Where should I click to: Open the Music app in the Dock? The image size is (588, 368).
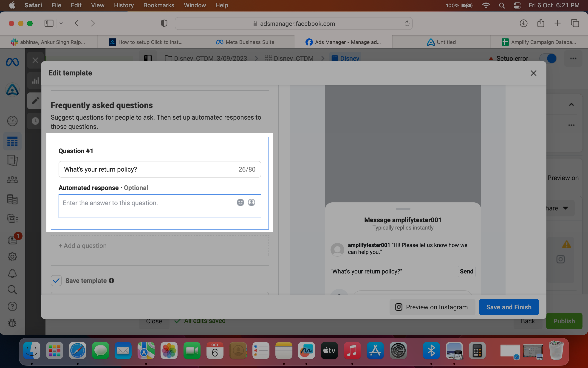tap(352, 351)
